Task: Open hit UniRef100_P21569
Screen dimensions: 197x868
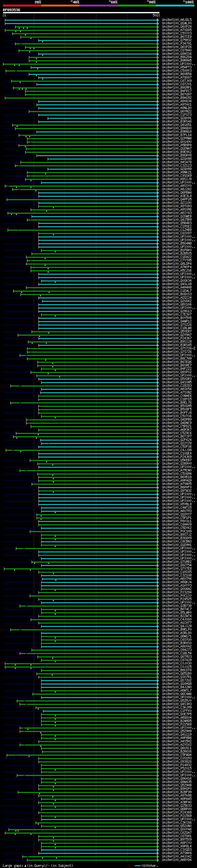Action: pos(177,815)
